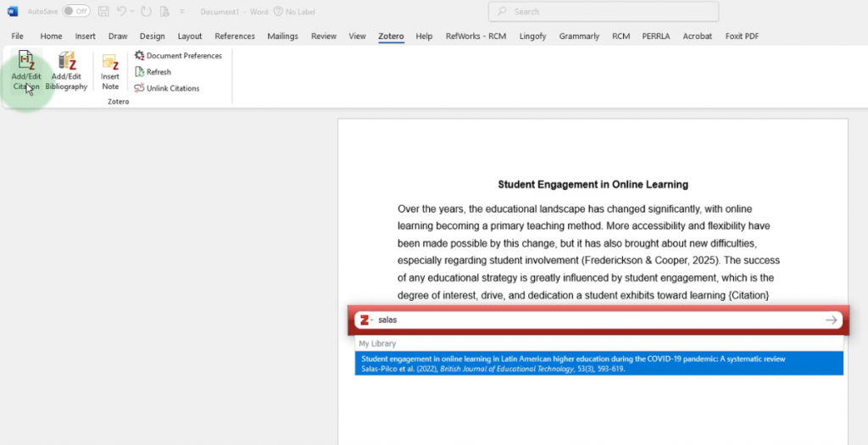Image resolution: width=868 pixels, height=445 pixels.
Task: Click the Add/Edit Citation icon
Action: pyautogui.click(x=25, y=70)
